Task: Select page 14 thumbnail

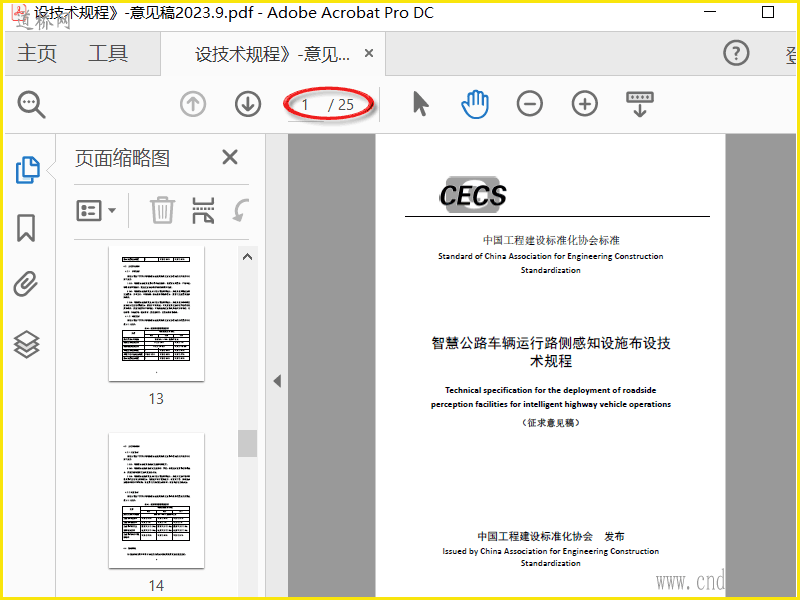Action: [156, 500]
